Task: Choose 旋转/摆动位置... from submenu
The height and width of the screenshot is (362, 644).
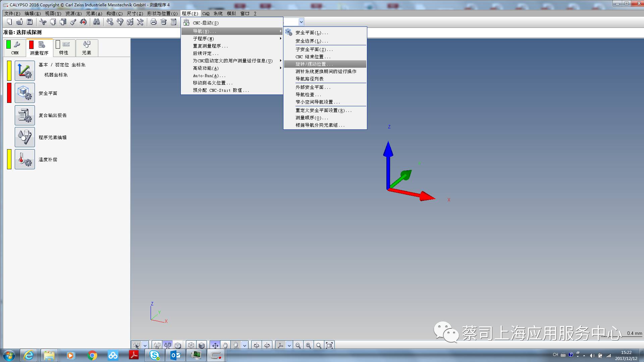Action: tap(325, 64)
